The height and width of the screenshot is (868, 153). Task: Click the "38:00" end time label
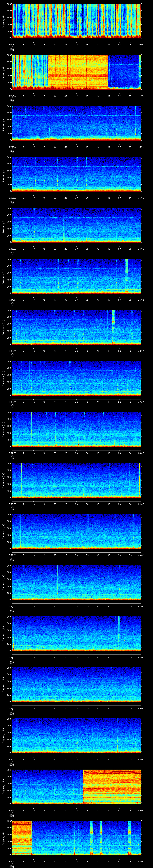click(141, 453)
